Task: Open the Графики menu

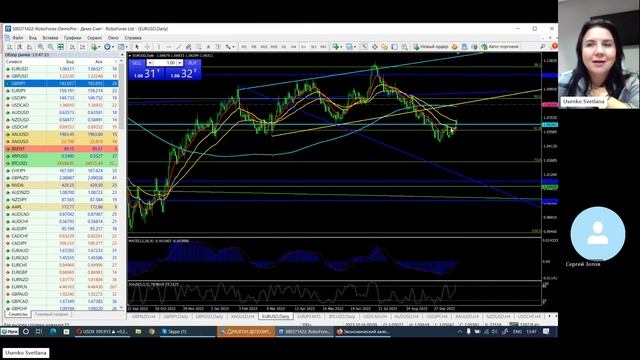Action: tap(73, 38)
